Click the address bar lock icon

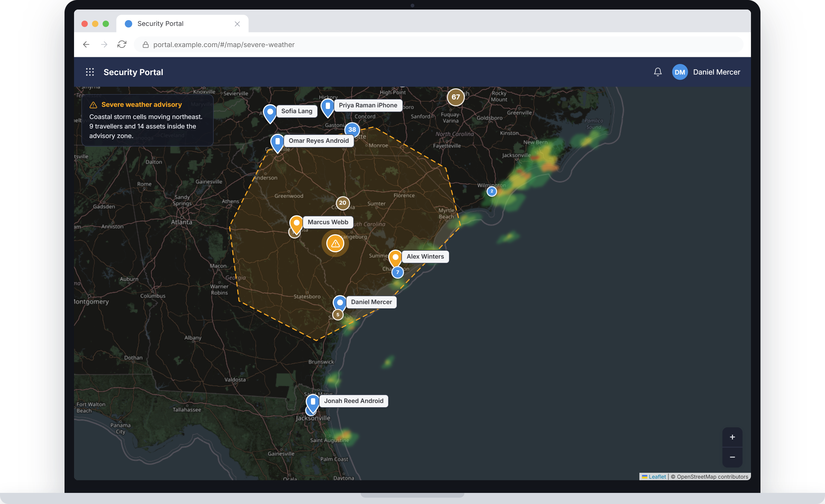pos(146,44)
